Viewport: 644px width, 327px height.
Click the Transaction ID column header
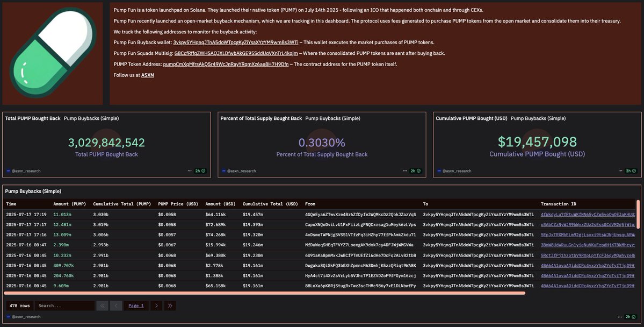(x=558, y=204)
